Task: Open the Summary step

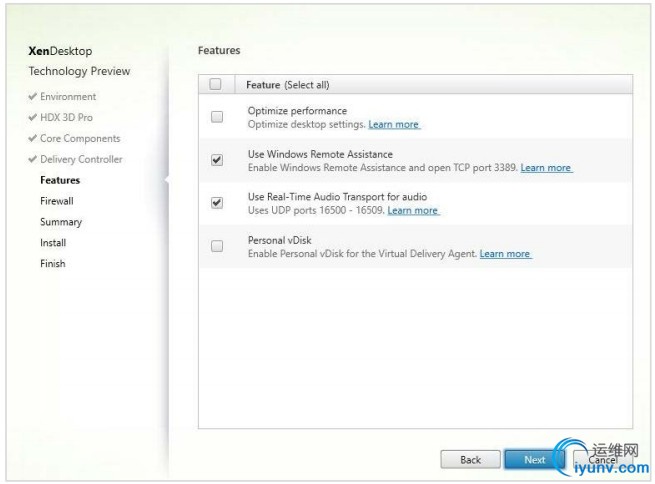Action: (x=61, y=222)
